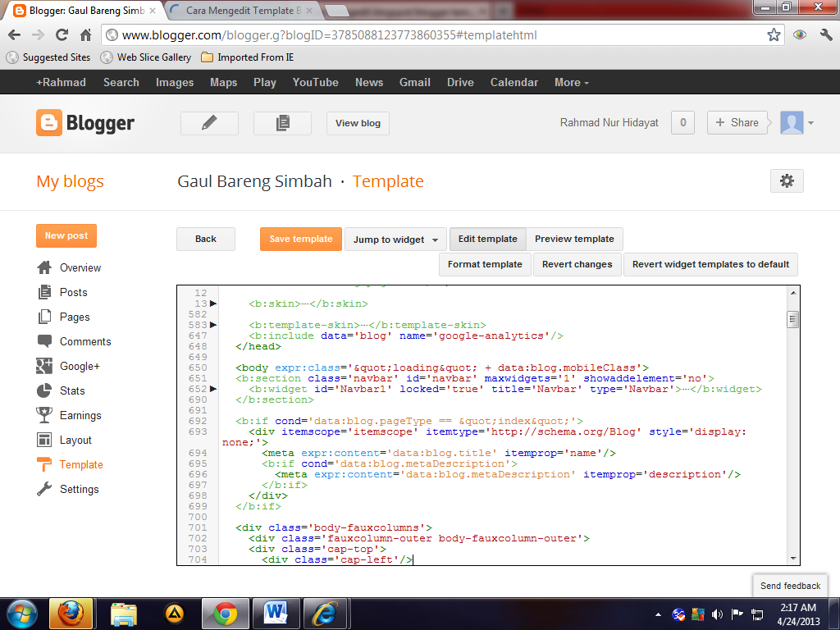Click the pencil new-post icon button

click(x=209, y=123)
